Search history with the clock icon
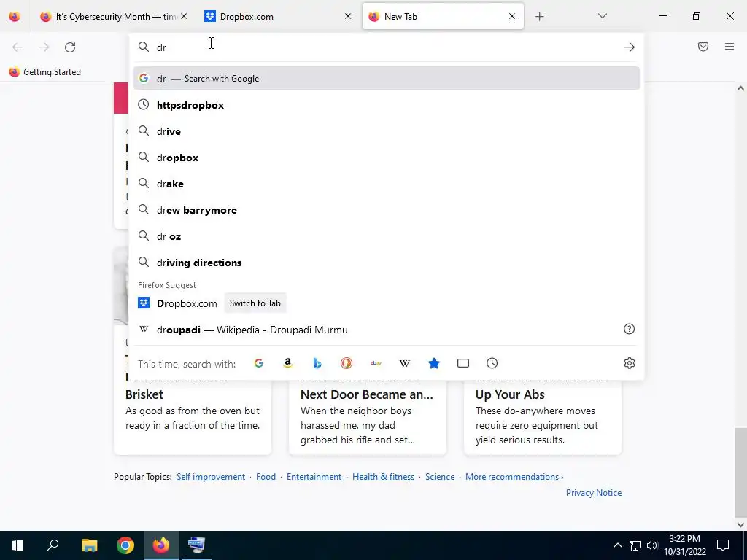747x560 pixels. [x=492, y=363]
